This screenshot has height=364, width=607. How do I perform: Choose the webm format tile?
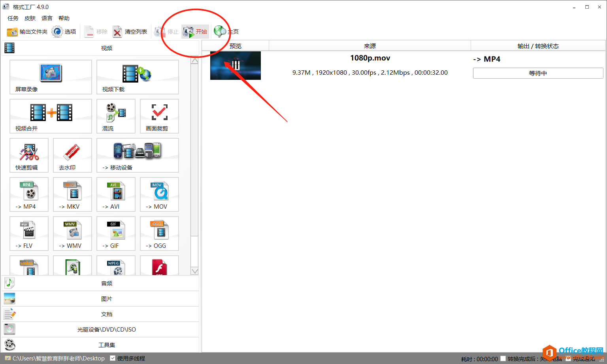point(29,266)
